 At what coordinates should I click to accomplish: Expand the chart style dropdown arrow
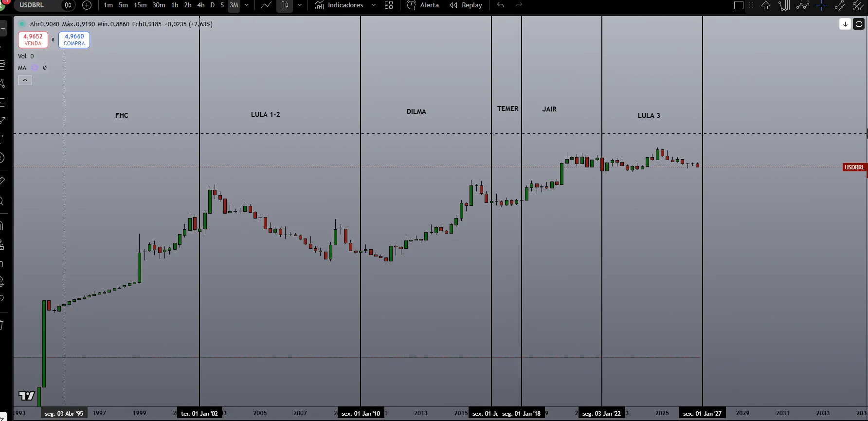(x=299, y=5)
